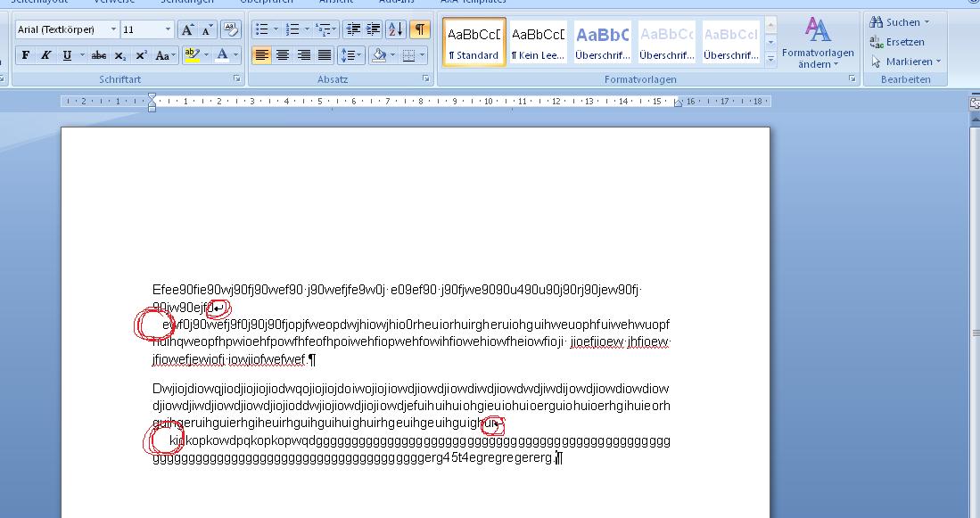This screenshot has height=518, width=980.
Task: Expand the underline style arrow
Action: pyautogui.click(x=82, y=55)
